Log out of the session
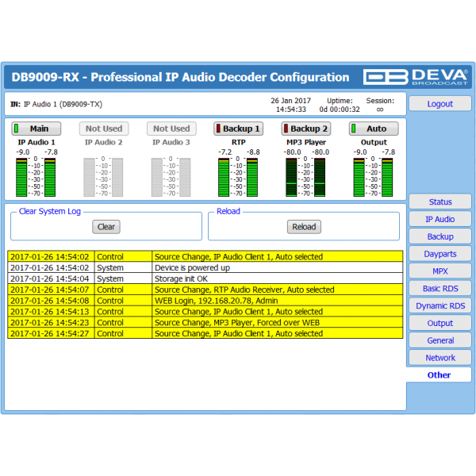Viewport: 476px width, 476px height. click(440, 104)
